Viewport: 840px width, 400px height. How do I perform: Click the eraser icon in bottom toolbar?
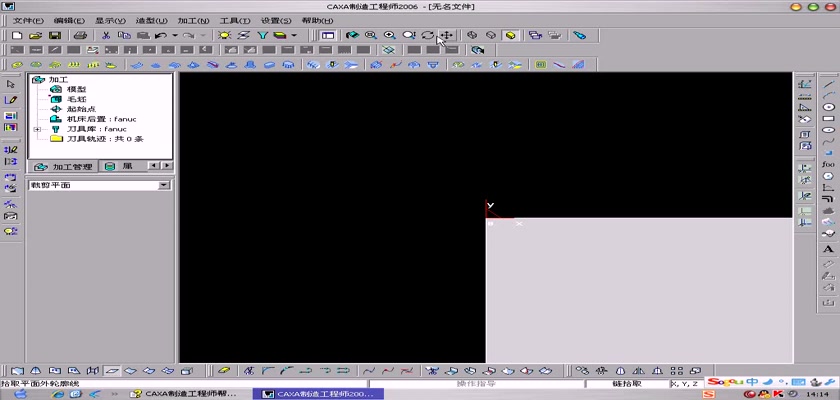coord(224,370)
